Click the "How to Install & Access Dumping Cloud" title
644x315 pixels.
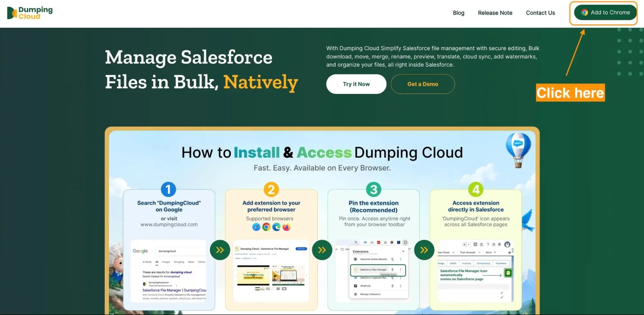[x=322, y=153]
